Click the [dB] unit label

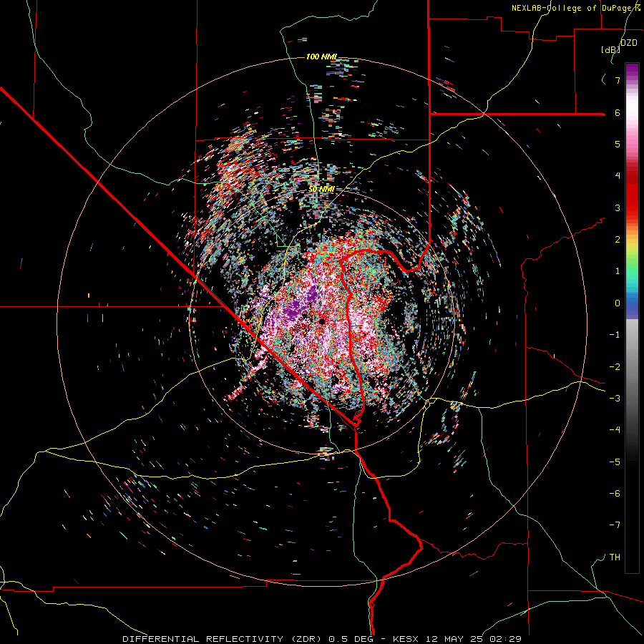pyautogui.click(x=610, y=49)
